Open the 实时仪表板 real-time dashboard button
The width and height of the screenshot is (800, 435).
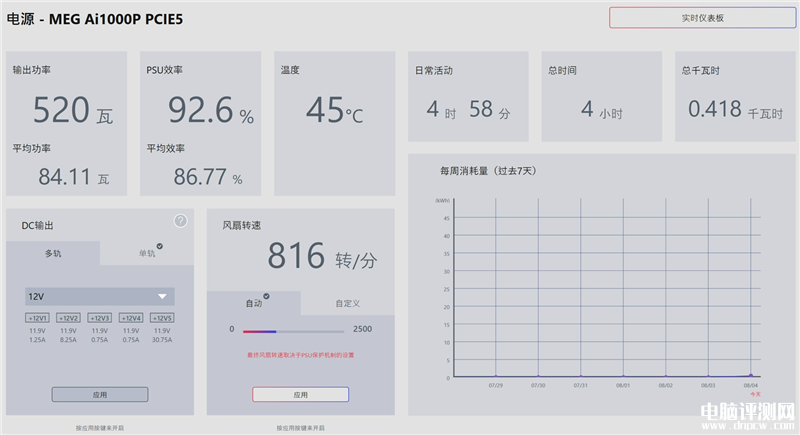[x=702, y=18]
